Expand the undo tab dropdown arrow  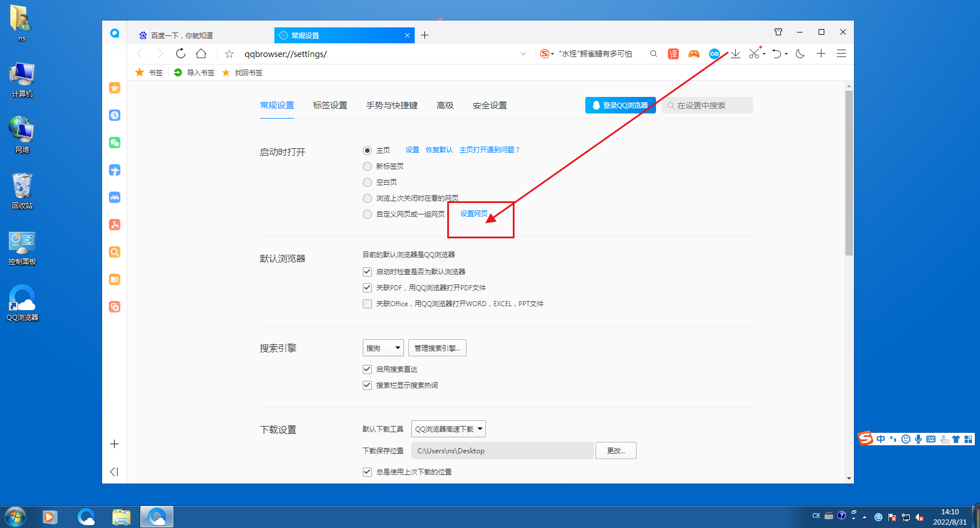(787, 54)
